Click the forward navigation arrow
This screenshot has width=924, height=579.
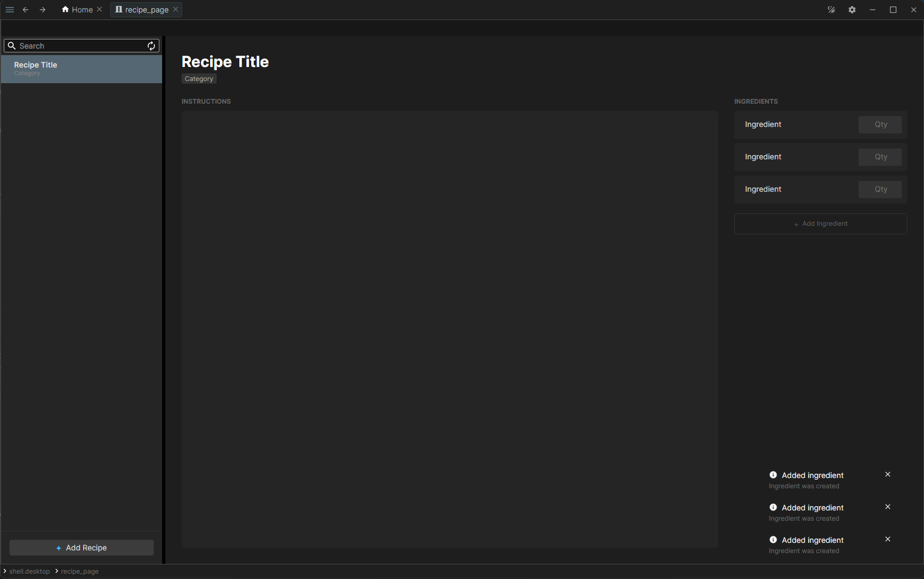point(43,10)
